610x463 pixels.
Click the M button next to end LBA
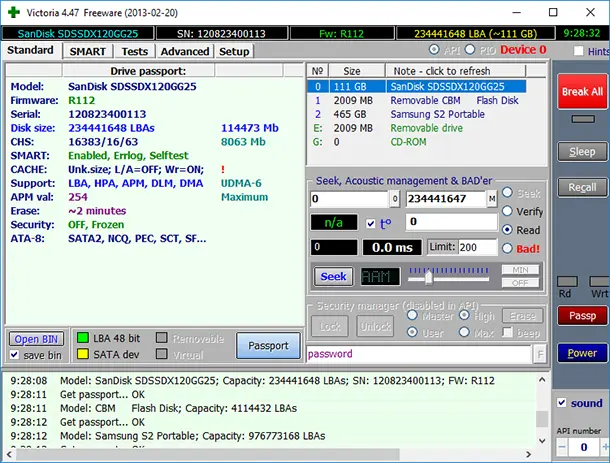[492, 199]
